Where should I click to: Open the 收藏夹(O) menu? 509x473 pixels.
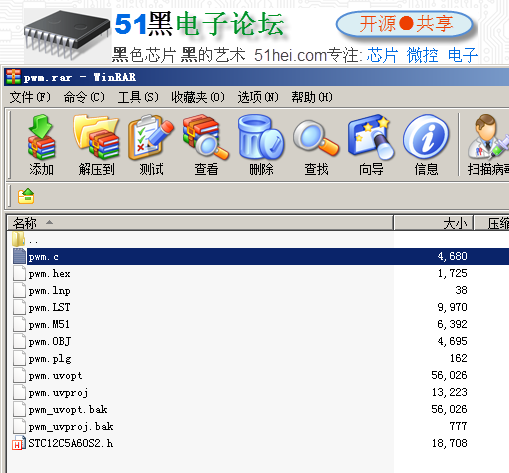point(198,97)
